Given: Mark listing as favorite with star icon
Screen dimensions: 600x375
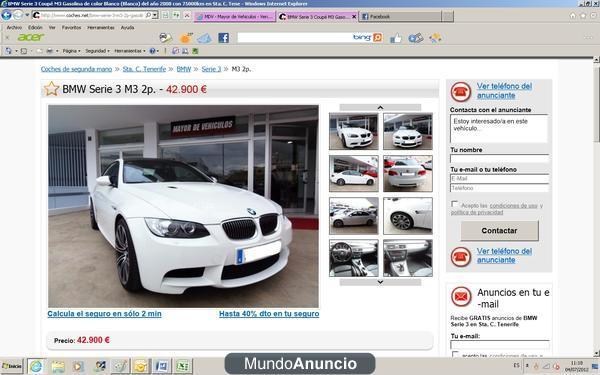Looking at the screenshot, I should coord(51,89).
